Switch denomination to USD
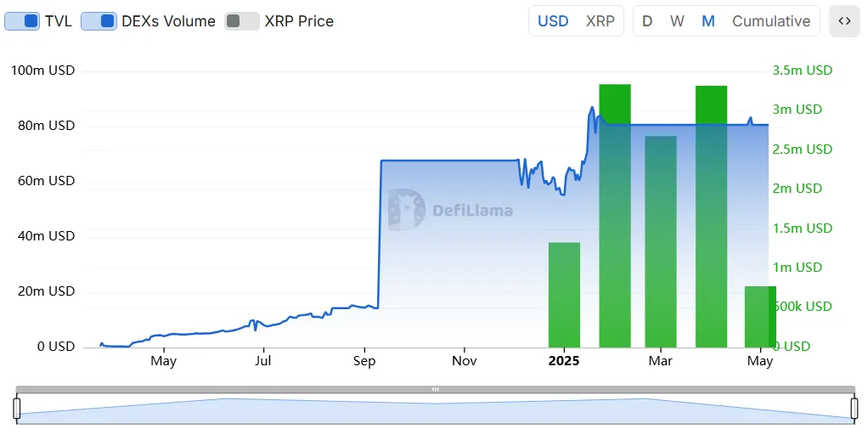Screen dimensions: 868x429 pyautogui.click(x=553, y=21)
